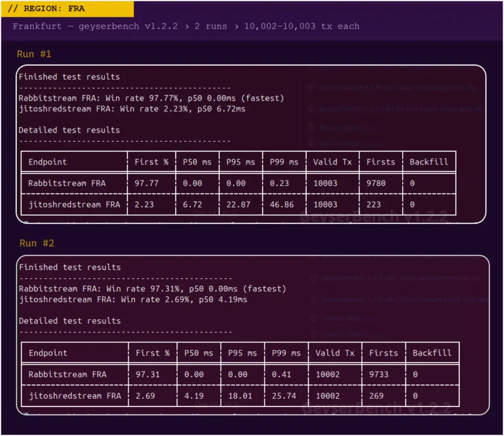504x436 pixels.
Task: Click jitoshredstream 'Win rate 2.23%' summary line
Action: [x=132, y=109]
